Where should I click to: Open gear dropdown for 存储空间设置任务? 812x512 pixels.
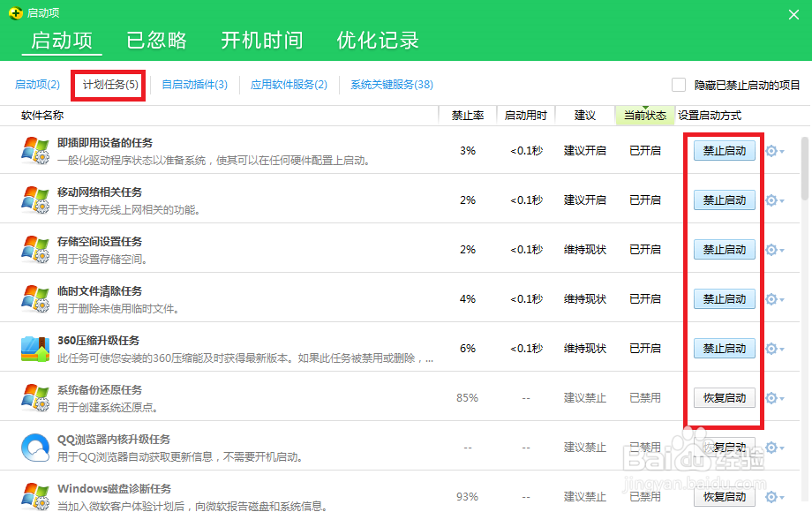click(x=774, y=250)
